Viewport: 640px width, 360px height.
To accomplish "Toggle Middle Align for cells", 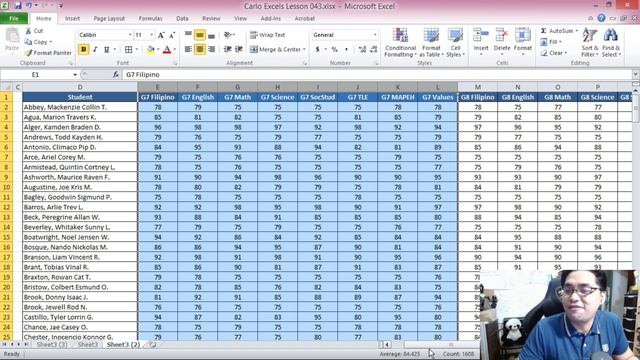I will 200,35.
